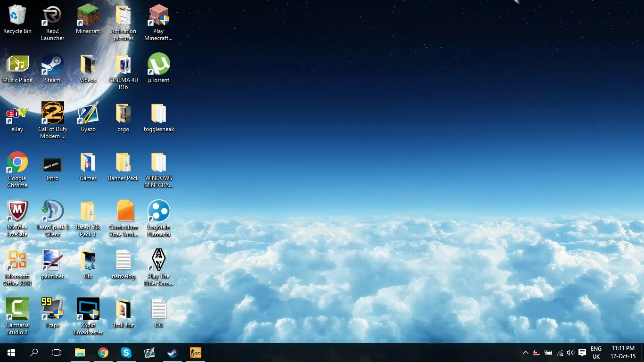
Task: Select the Games folder
Action: pos(88,166)
